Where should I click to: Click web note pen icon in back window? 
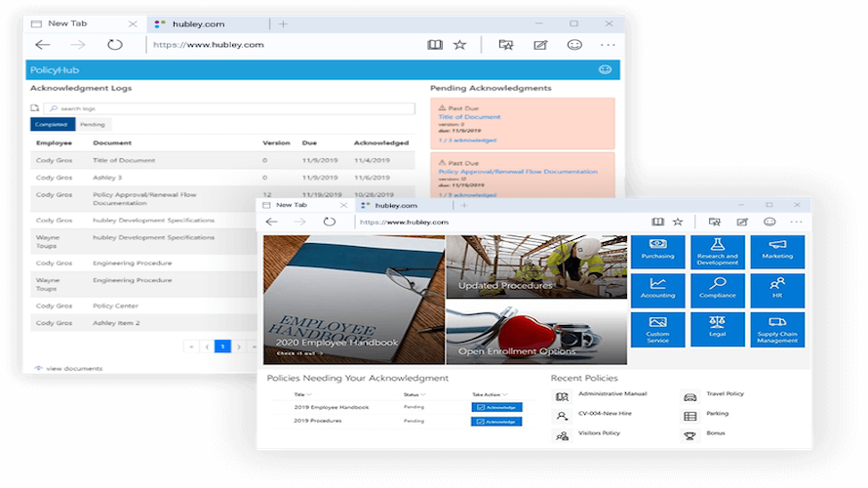tap(540, 45)
